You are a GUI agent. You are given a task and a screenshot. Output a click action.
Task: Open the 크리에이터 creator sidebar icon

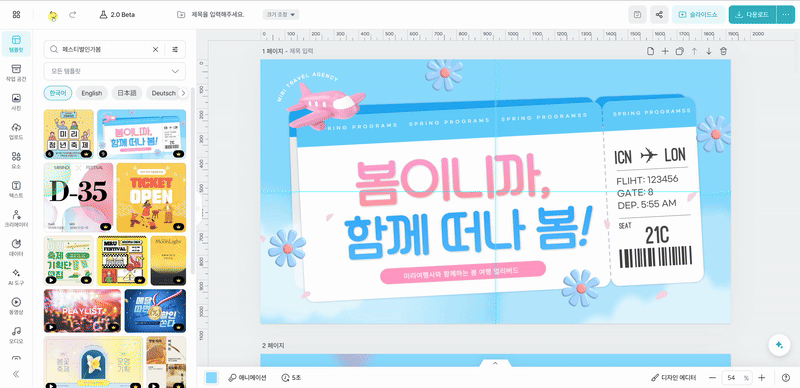(16, 219)
